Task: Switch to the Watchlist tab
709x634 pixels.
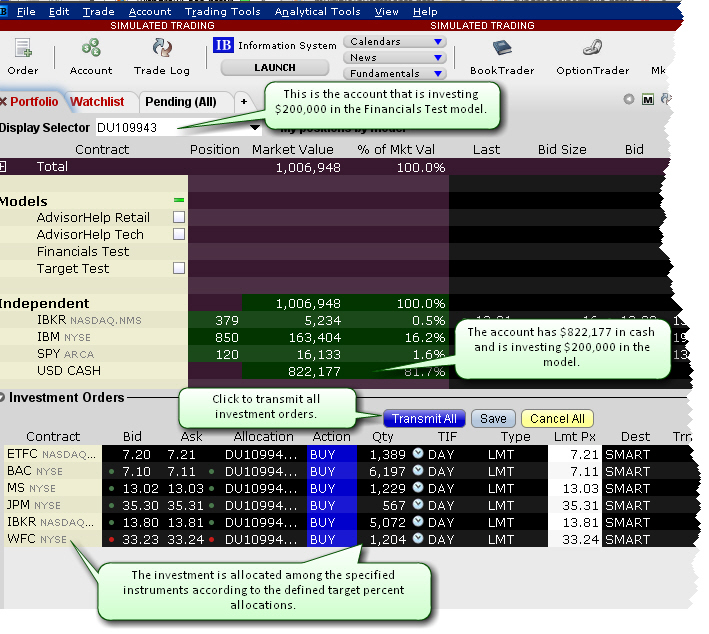Action: pyautogui.click(x=97, y=101)
